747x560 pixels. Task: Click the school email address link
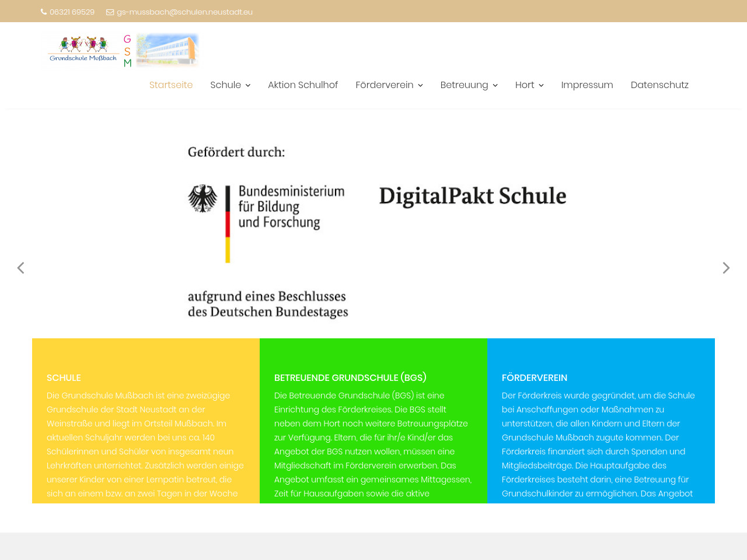pyautogui.click(x=184, y=12)
